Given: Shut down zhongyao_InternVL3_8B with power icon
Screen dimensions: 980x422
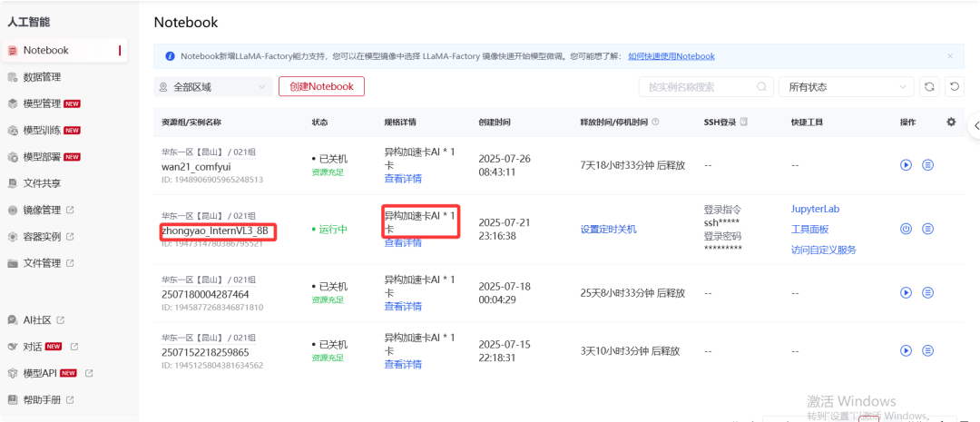Looking at the screenshot, I should [906, 229].
